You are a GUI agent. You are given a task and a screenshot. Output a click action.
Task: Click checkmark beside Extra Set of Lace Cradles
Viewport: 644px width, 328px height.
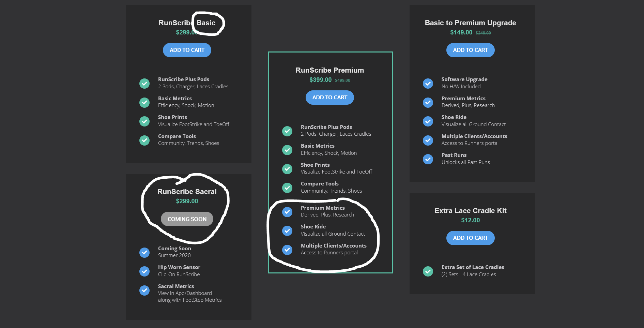coord(428,271)
